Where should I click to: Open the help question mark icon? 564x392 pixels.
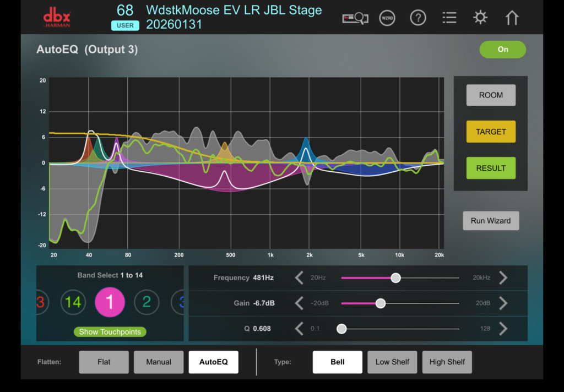(418, 18)
